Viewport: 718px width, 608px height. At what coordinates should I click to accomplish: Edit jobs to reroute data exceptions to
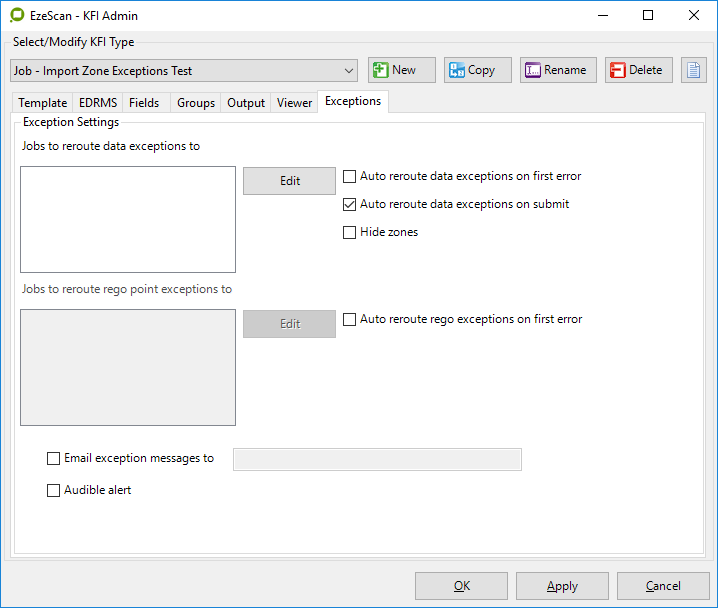click(290, 181)
